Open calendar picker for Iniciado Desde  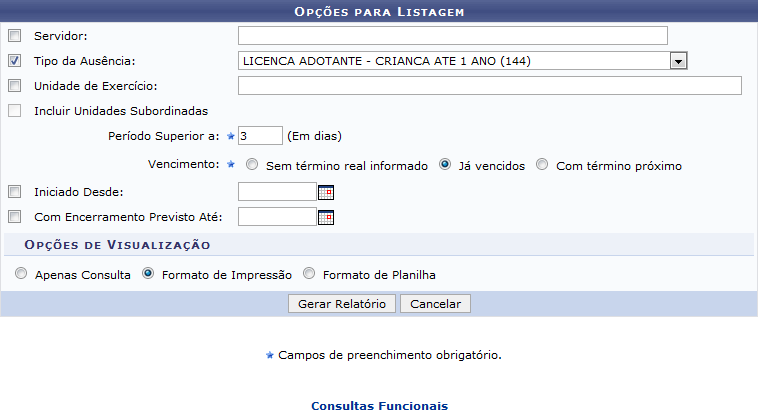click(x=325, y=192)
